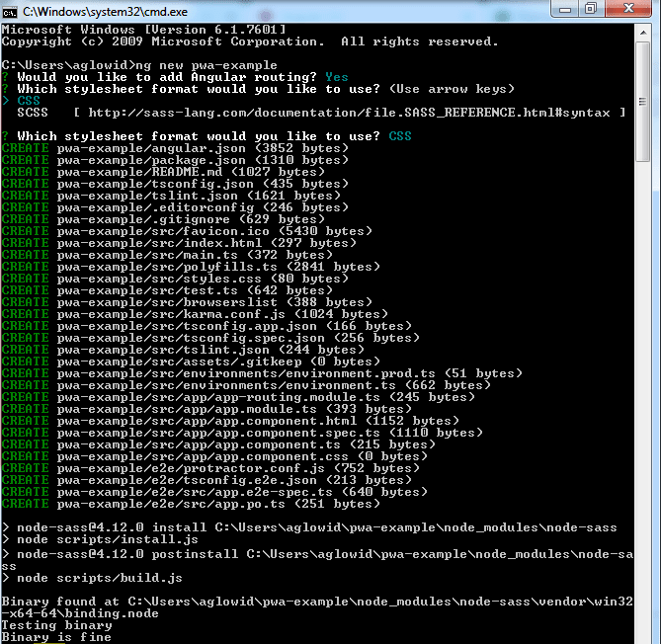Click the 'node-sass@4.12.0 postinstall' line
Screen dimensions: 661x644
coord(317,560)
